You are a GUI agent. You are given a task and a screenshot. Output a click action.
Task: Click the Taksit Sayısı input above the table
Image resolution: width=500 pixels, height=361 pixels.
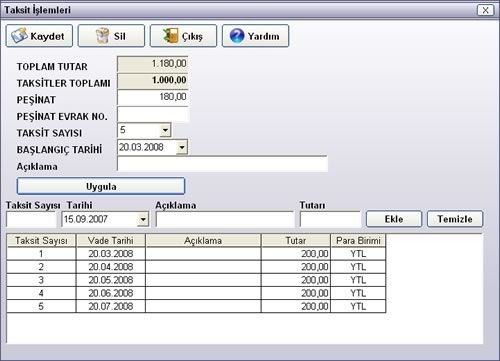[x=31, y=219]
